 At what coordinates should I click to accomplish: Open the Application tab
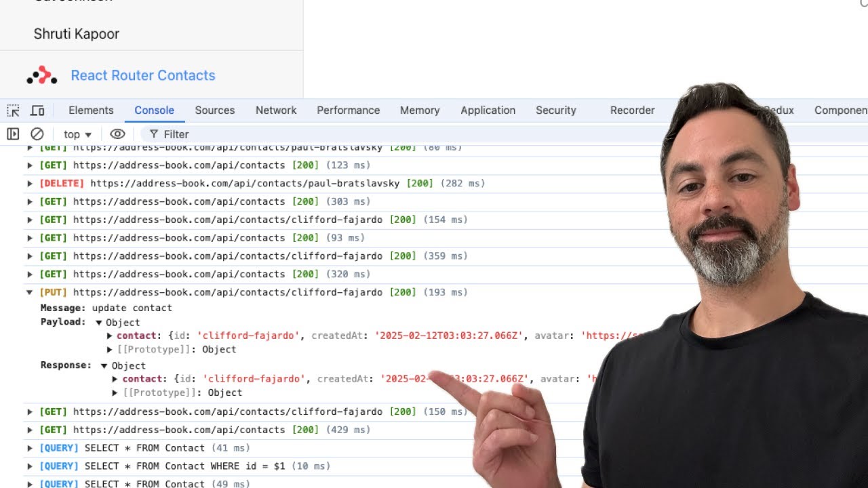coord(488,110)
